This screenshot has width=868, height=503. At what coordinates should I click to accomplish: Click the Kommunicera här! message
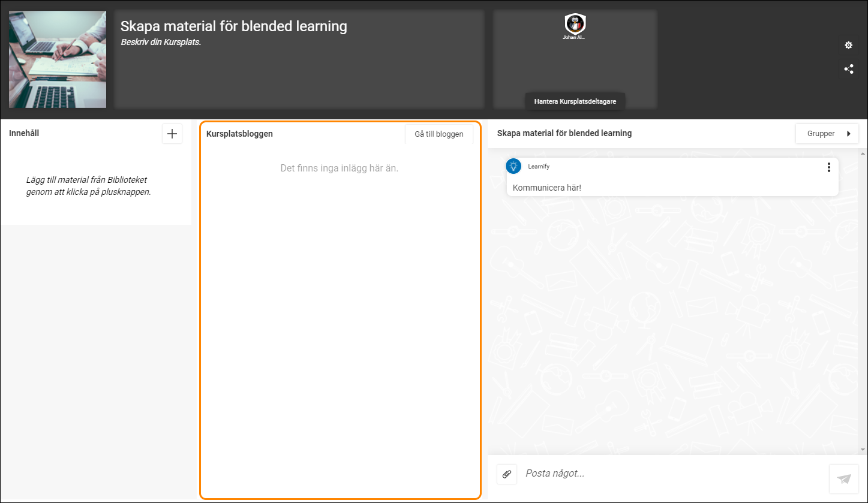pos(547,188)
